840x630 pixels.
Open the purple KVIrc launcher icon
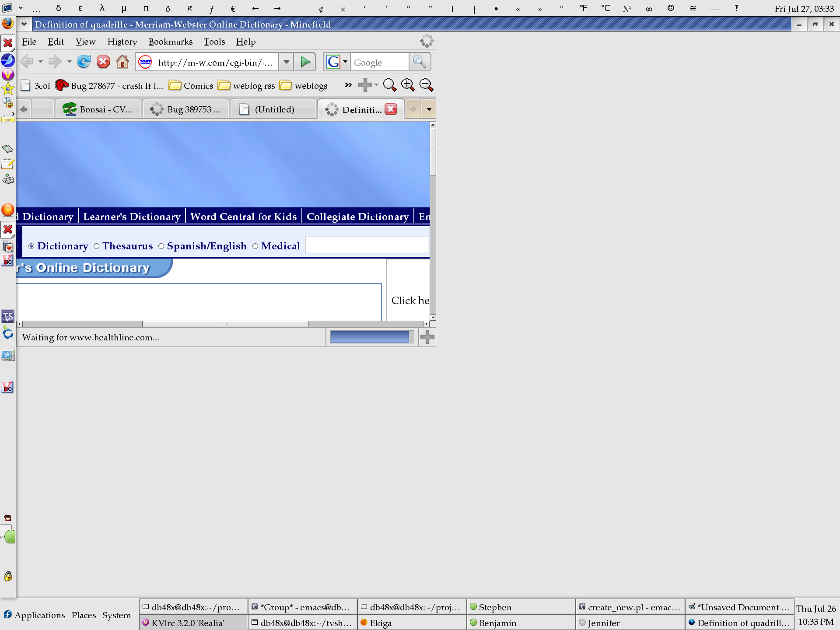click(8, 74)
